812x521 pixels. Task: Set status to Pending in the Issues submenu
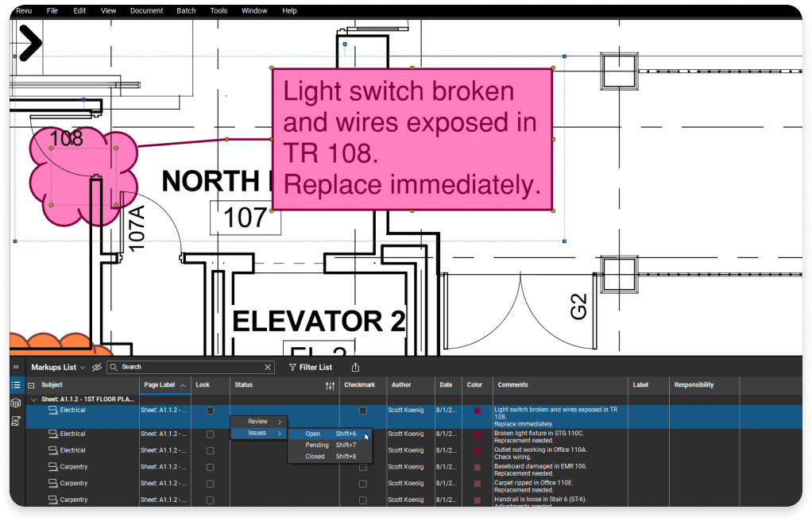click(x=330, y=446)
